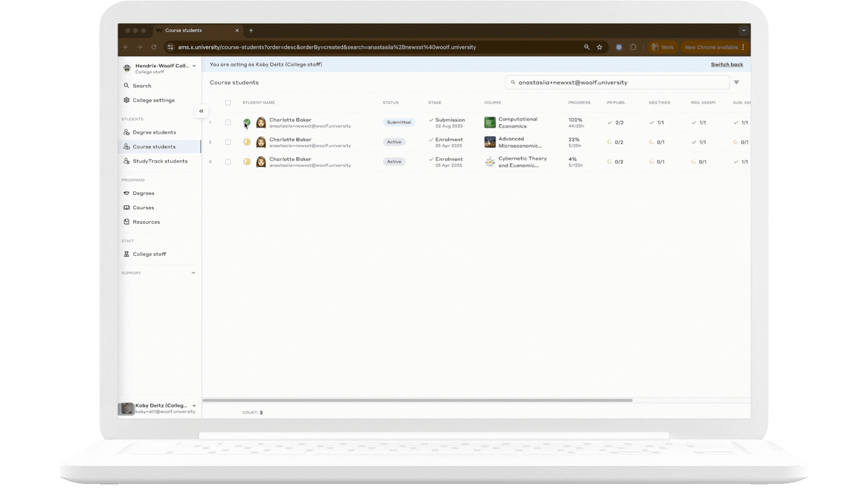Click the filter icon beside search box
Image resolution: width=868 pixels, height=488 pixels.
point(736,82)
